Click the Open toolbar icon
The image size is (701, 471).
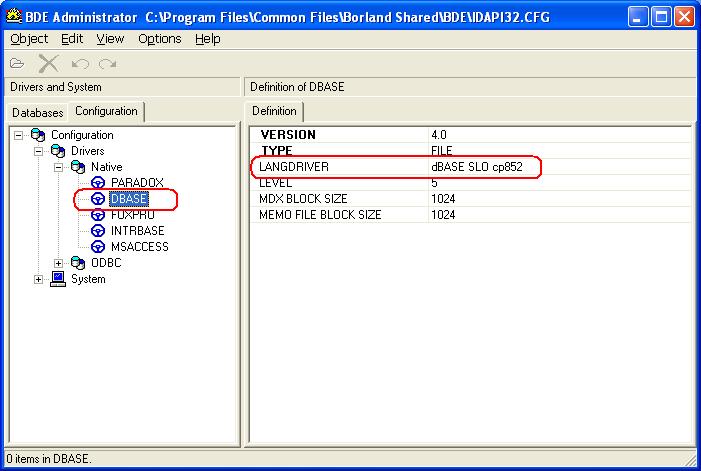point(17,63)
